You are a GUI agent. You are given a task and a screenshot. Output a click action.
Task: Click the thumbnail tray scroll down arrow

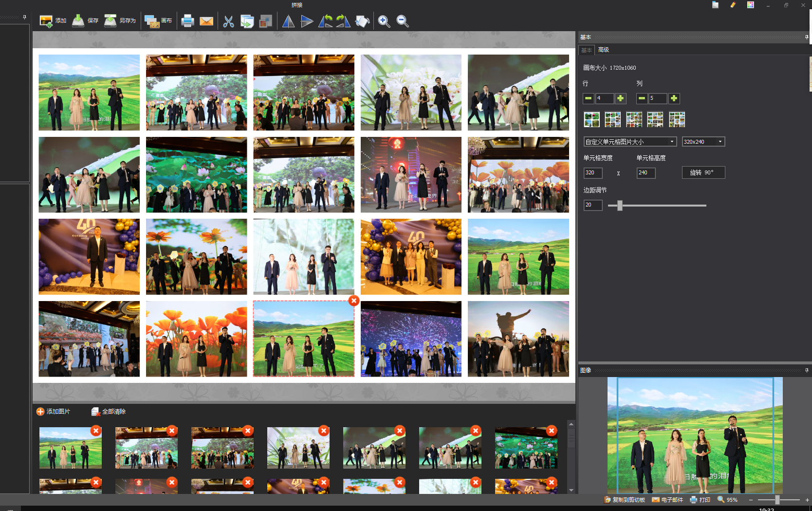tap(572, 490)
